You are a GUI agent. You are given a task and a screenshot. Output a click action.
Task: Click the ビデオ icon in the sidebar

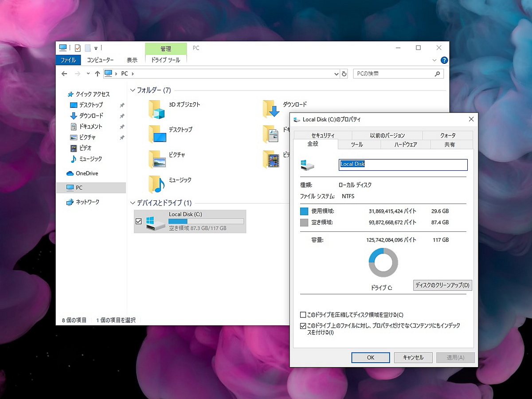tap(74, 148)
